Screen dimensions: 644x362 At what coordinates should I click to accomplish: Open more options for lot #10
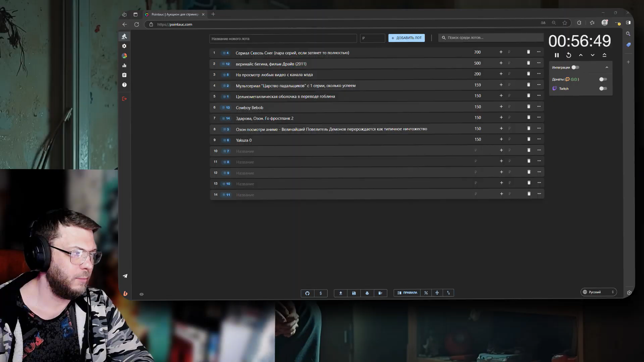pyautogui.click(x=539, y=183)
